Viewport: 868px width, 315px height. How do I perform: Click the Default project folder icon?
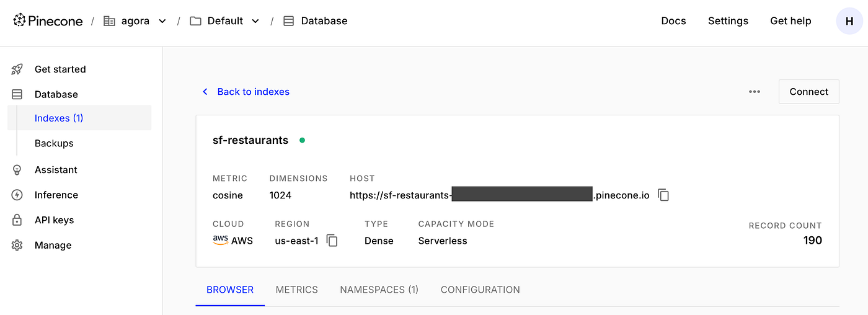click(x=196, y=21)
